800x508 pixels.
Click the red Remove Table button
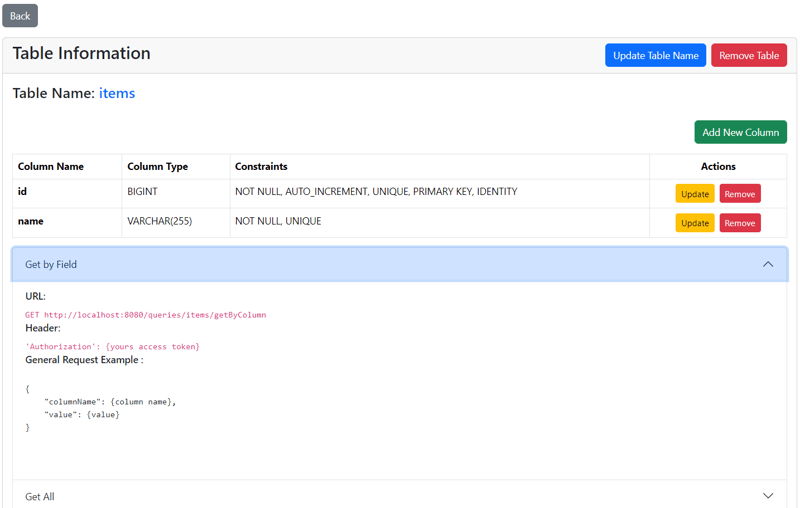click(x=748, y=55)
